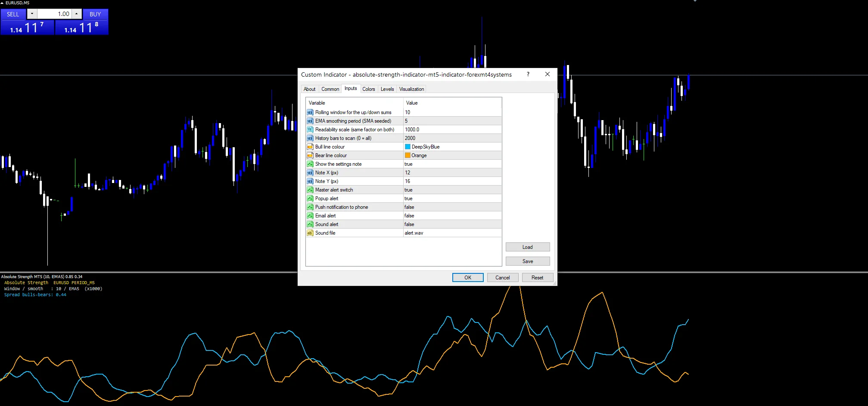Click the EMA smoothing period row icon
The image size is (868, 406).
tap(310, 121)
